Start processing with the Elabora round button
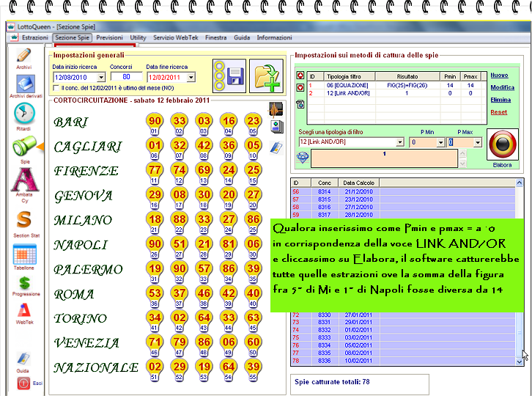532x396 pixels. coord(503,144)
